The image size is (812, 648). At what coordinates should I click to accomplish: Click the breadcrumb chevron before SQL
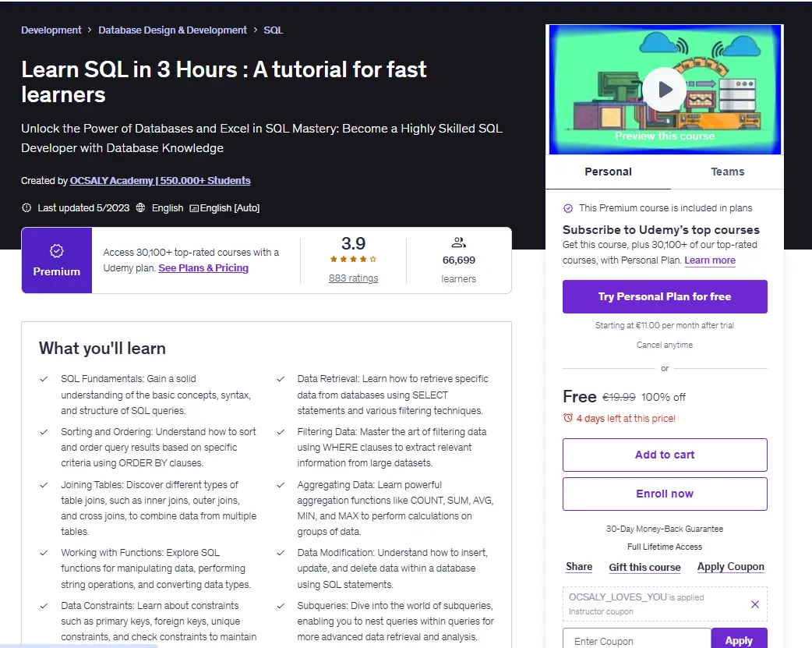256,30
